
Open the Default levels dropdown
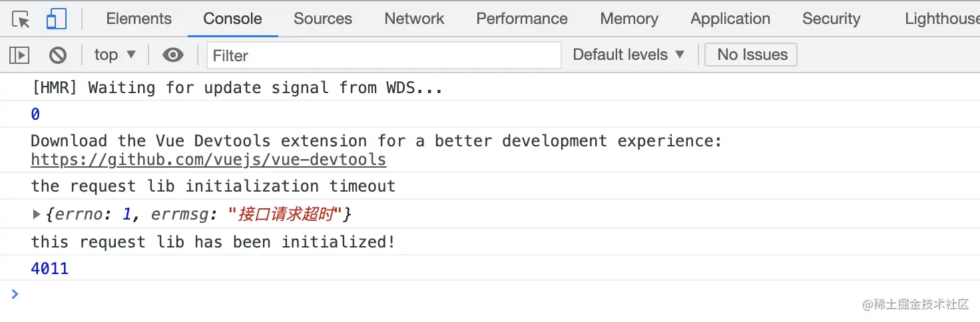[628, 55]
